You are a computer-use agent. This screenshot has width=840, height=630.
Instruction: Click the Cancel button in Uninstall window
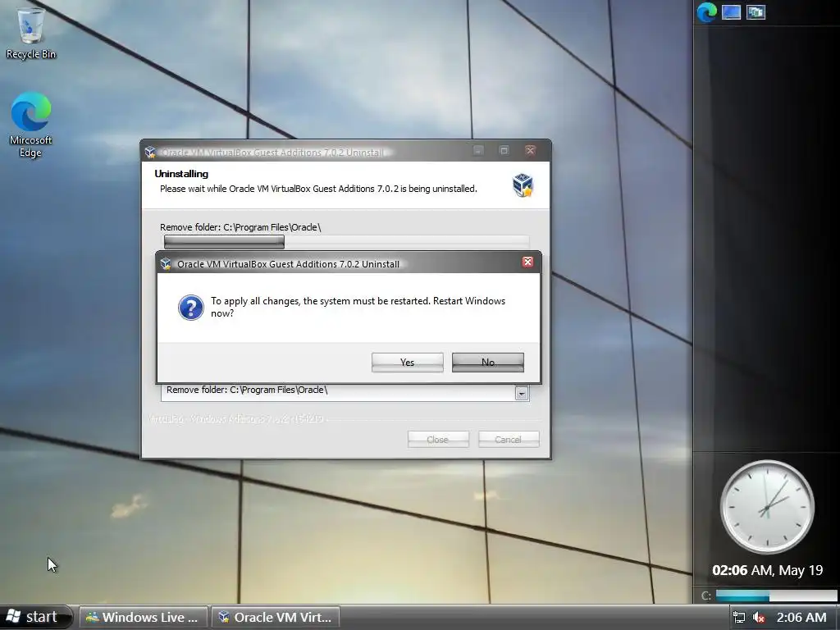click(x=509, y=440)
